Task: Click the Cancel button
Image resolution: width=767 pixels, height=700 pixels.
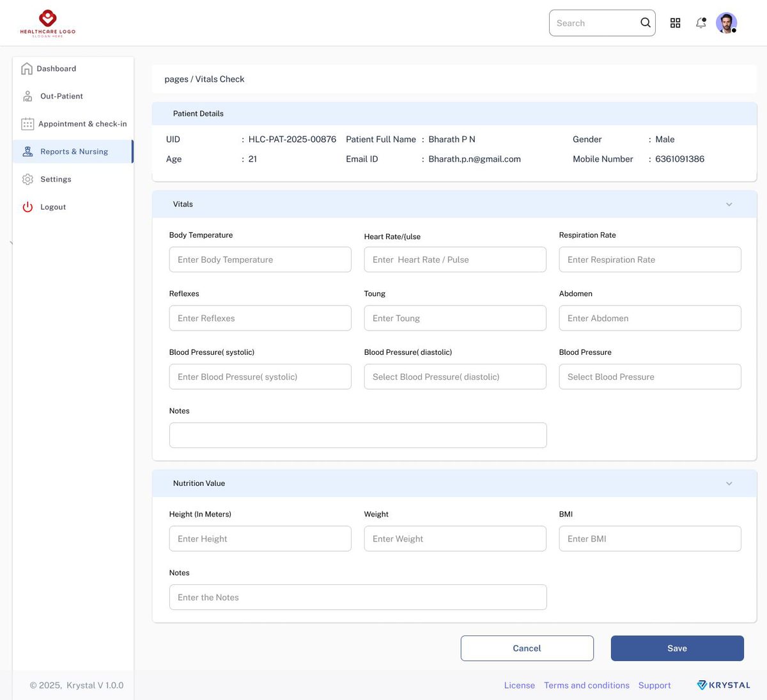Action: pyautogui.click(x=527, y=648)
